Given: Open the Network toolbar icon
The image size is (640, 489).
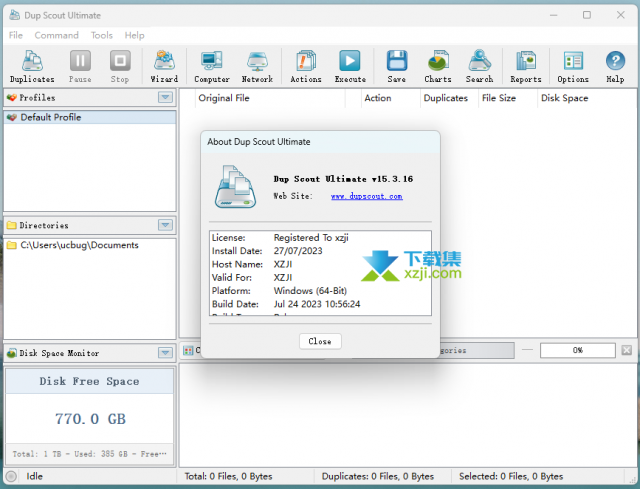Looking at the screenshot, I should [257, 61].
